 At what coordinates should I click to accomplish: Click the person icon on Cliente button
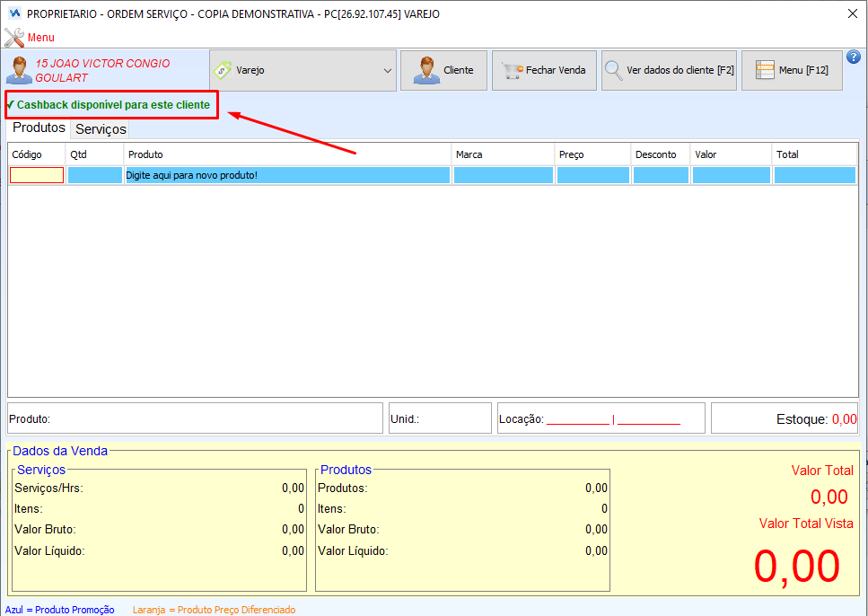(x=426, y=70)
